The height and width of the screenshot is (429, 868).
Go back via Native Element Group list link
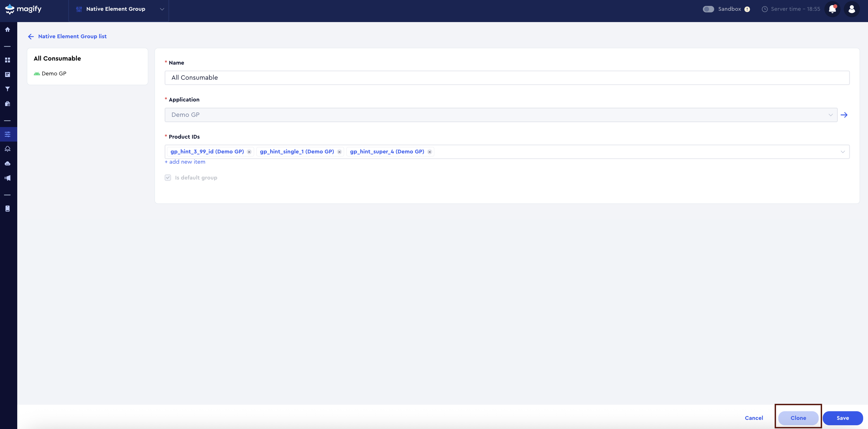pos(72,36)
